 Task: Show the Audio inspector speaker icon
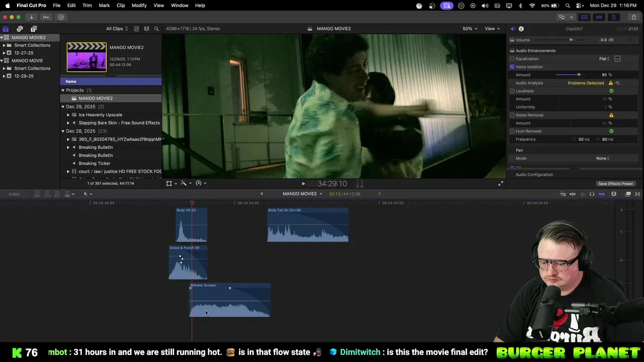512,29
